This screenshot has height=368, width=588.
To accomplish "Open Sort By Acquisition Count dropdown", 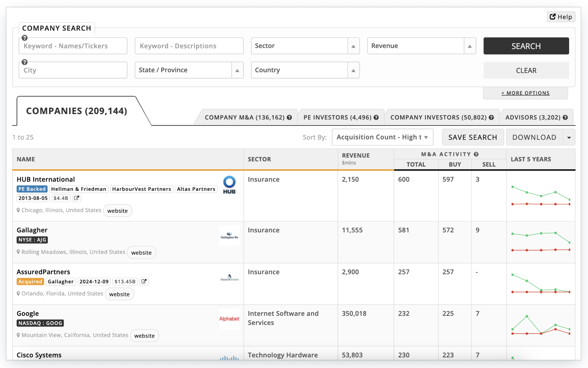I will point(382,137).
